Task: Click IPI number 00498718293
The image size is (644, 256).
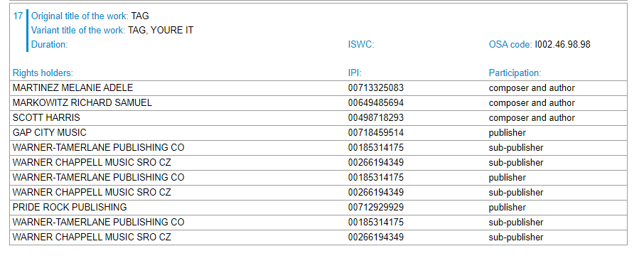Action: point(376,117)
